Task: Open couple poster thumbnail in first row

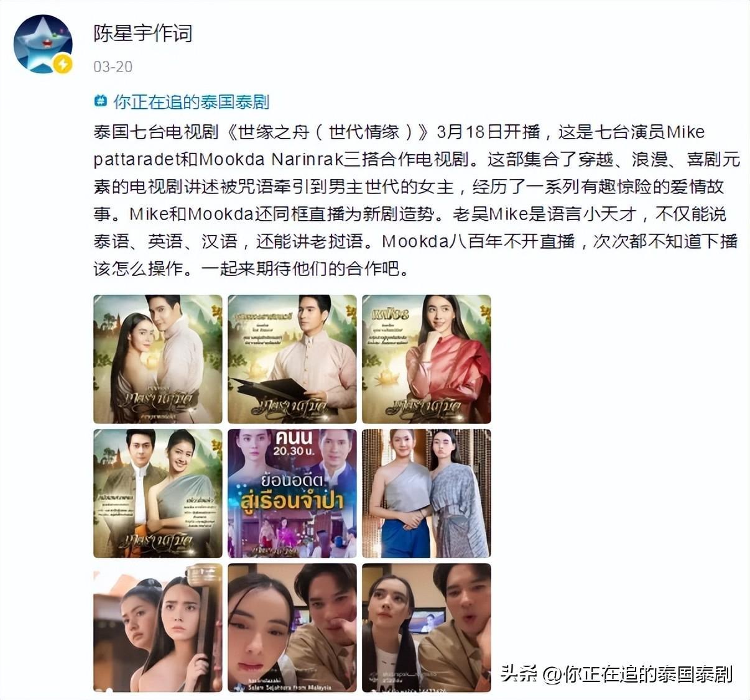Action: coord(158,359)
